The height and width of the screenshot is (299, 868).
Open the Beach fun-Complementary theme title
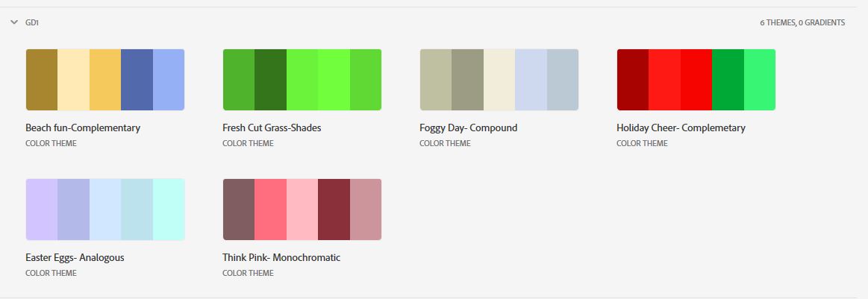click(83, 128)
